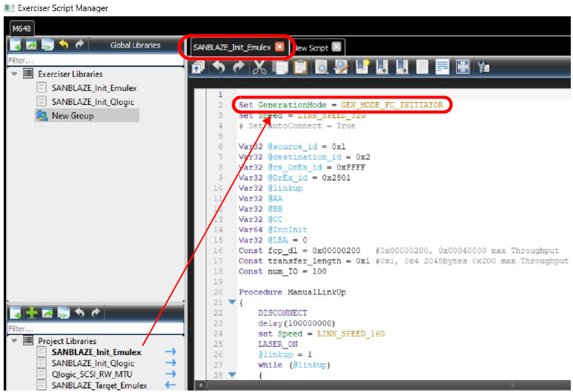Switch to the New Script tab
573x392 pixels.
312,48
